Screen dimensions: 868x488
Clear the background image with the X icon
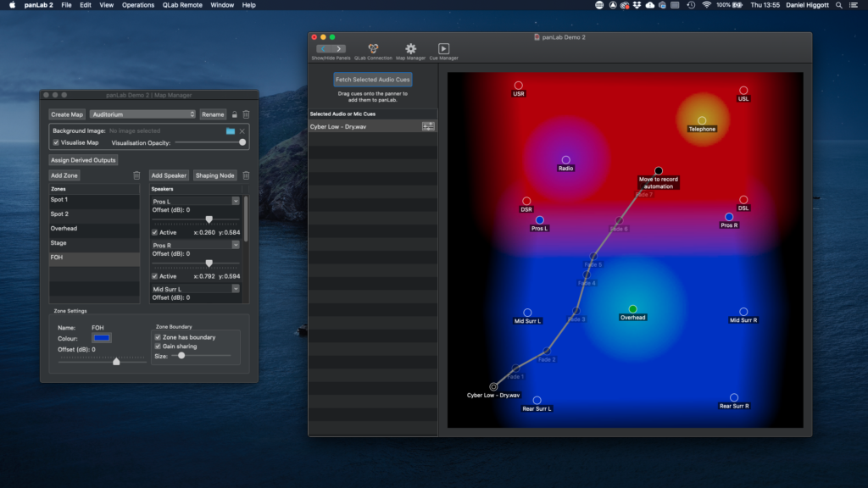point(242,131)
